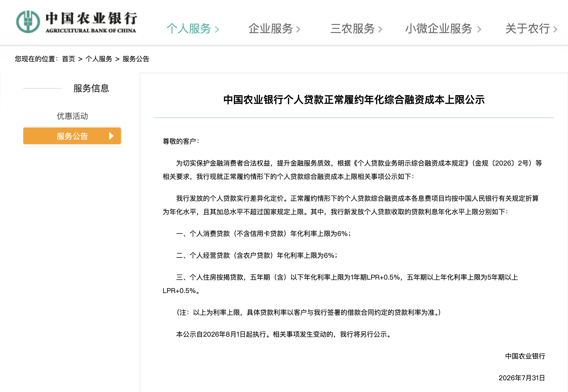Open 优惠活动 in the sidebar
The width and height of the screenshot is (568, 392).
(72, 116)
